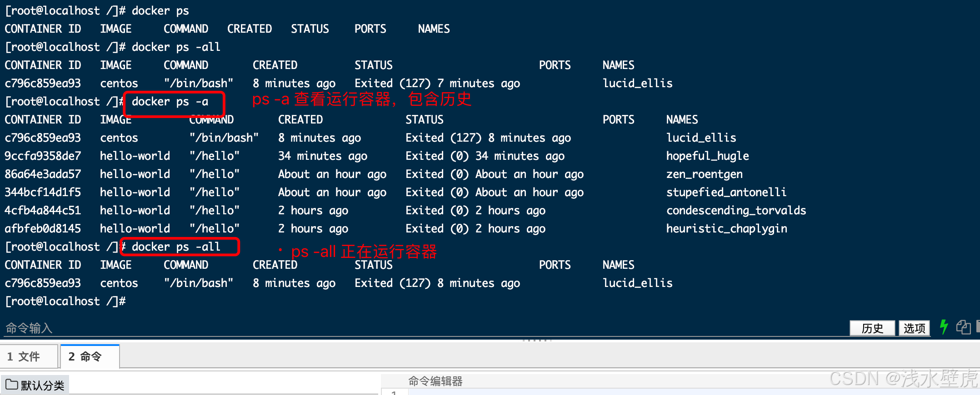Click container ID 344bcf14d1f5

tap(43, 192)
